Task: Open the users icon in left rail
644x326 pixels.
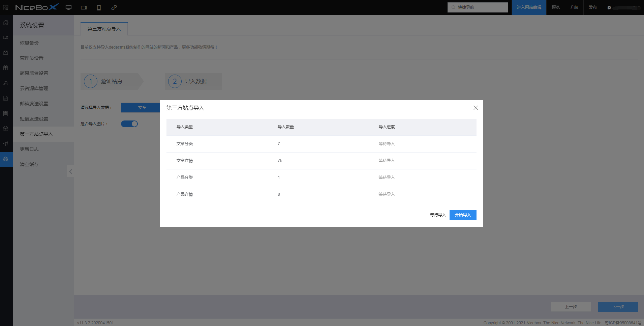Action: pos(6,83)
